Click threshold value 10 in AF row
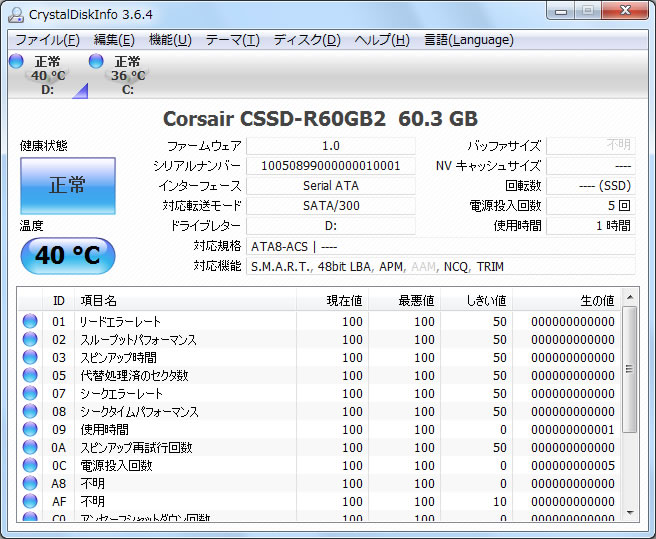 [x=500, y=501]
